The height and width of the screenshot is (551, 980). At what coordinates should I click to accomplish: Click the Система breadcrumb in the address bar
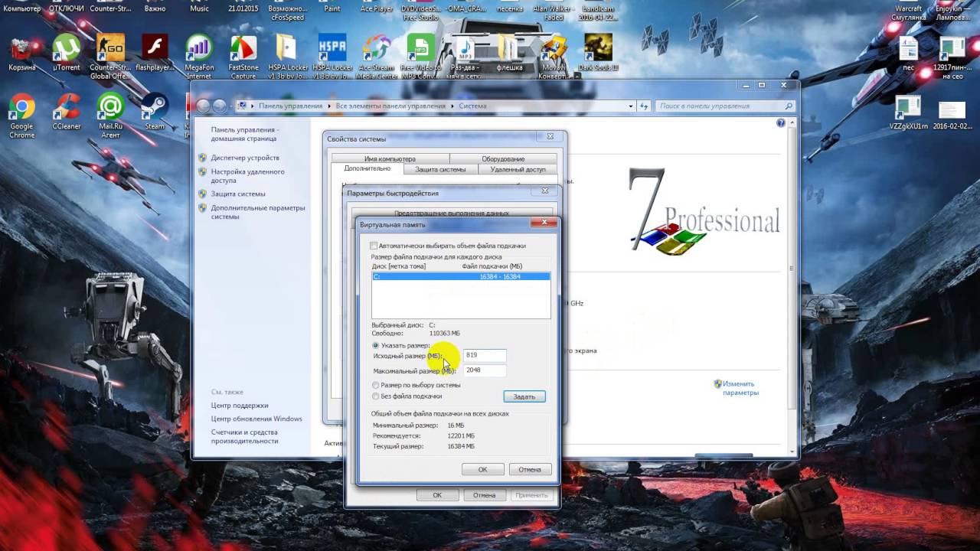tap(472, 106)
